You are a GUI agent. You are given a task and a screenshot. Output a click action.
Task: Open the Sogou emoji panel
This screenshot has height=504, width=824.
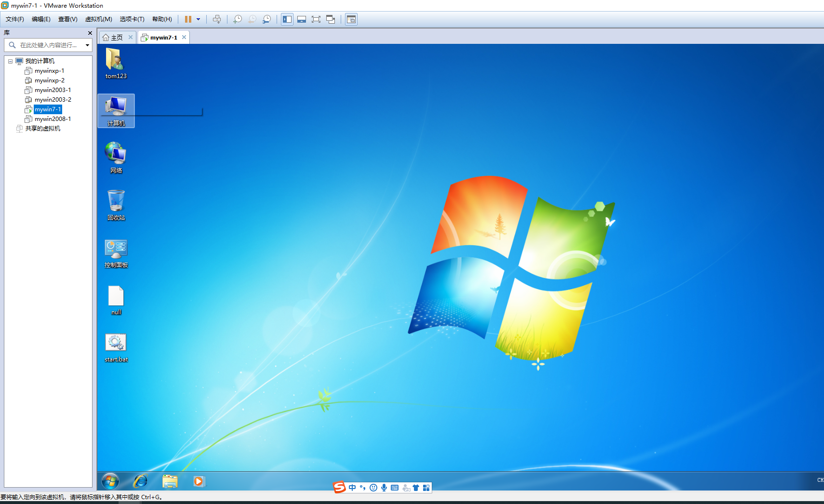[x=373, y=488]
